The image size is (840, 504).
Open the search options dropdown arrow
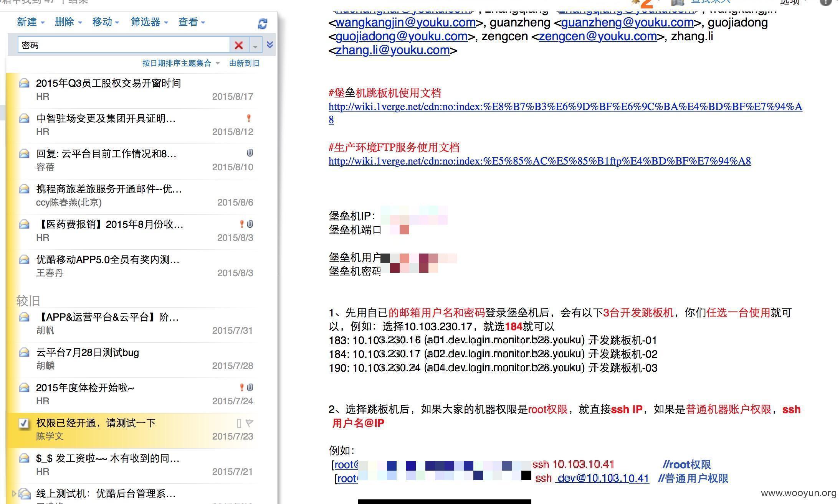click(255, 45)
